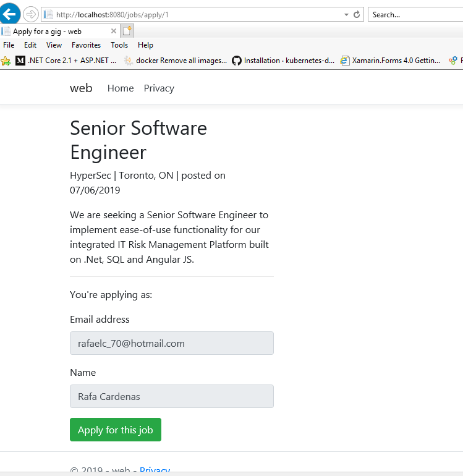Open the View menu
The width and height of the screenshot is (463, 476).
pos(54,45)
